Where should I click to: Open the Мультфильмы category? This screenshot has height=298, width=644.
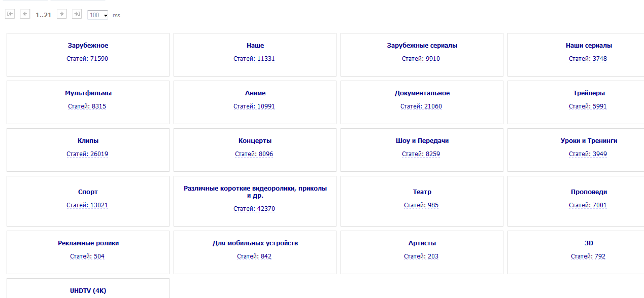pos(88,93)
